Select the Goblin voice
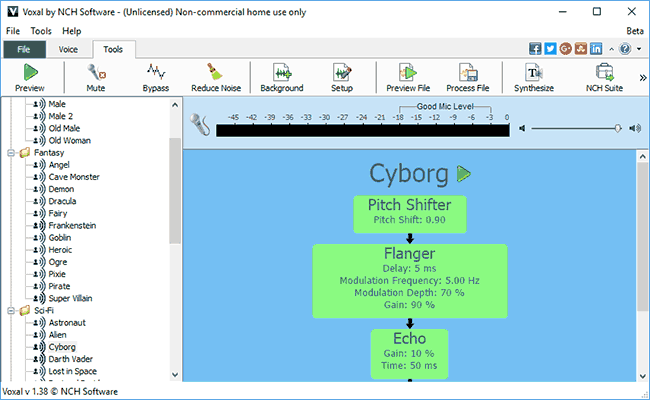 coord(60,238)
